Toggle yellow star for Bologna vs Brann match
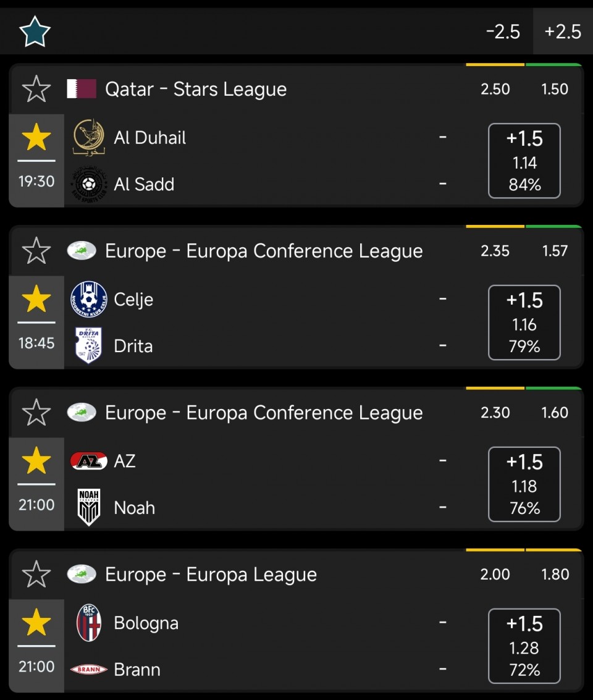Viewport: 593px width, 700px height. pos(36,623)
